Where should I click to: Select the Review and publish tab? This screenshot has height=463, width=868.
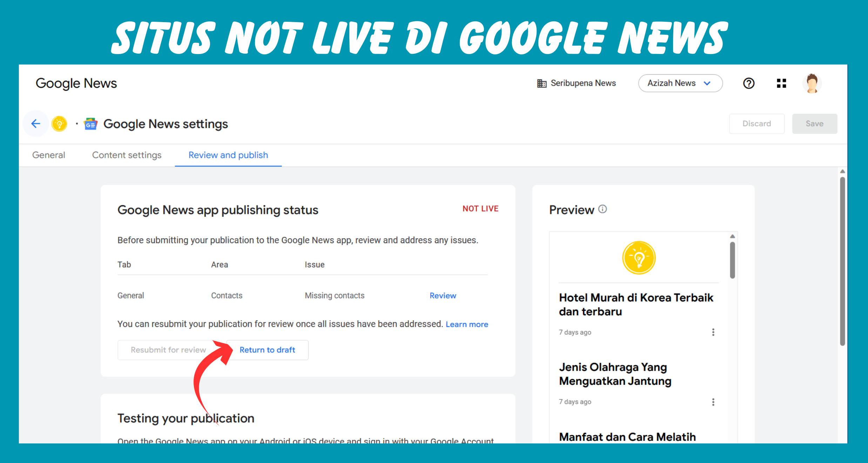[x=228, y=155]
